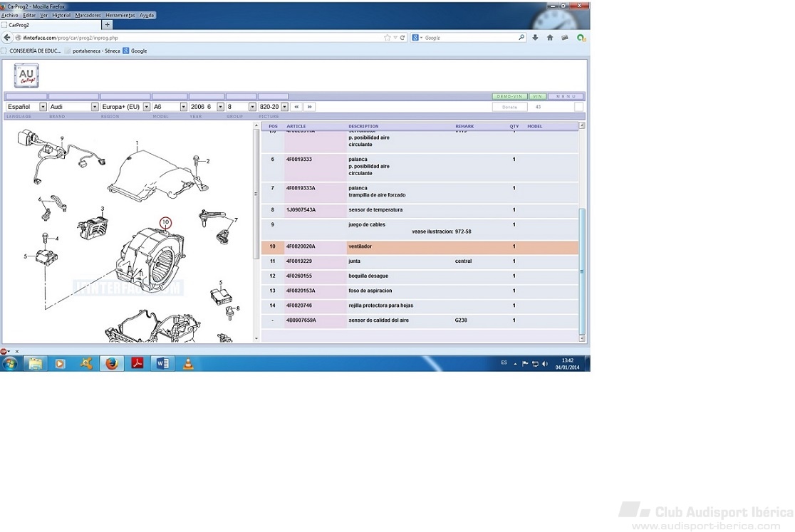Open the Editar menu
Screen dimensions: 795x532
coord(29,15)
